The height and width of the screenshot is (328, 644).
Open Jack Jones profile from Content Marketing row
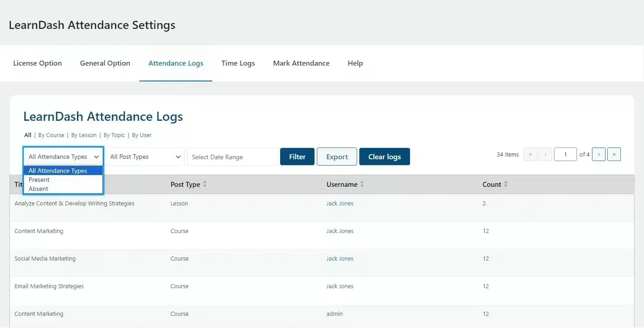click(x=340, y=231)
